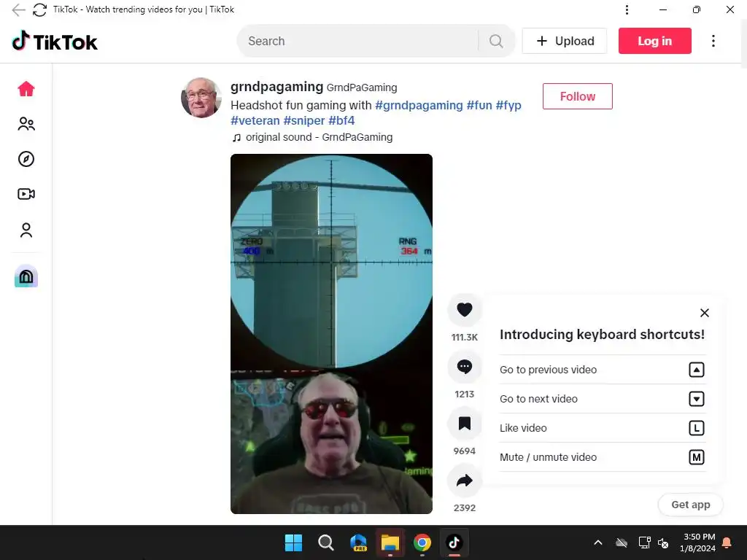The image size is (747, 560).
Task: Click the L key shortcut icon
Action: [x=697, y=428]
